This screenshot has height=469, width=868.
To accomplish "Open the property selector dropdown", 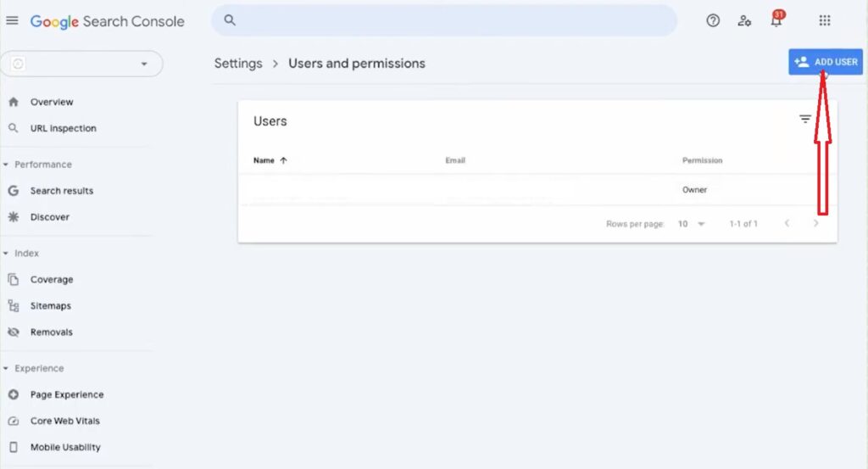I will click(82, 64).
